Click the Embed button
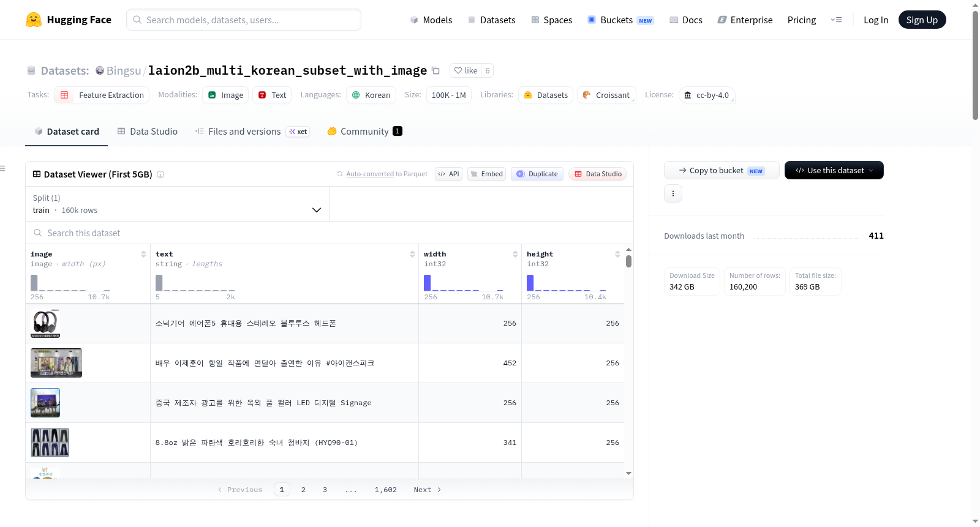 click(486, 174)
